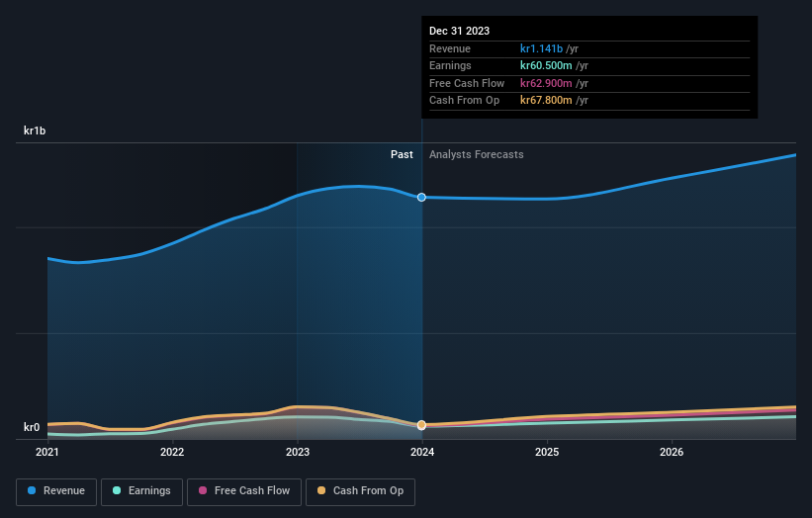Click the Free Cash Flow label in tooltip

[467, 83]
